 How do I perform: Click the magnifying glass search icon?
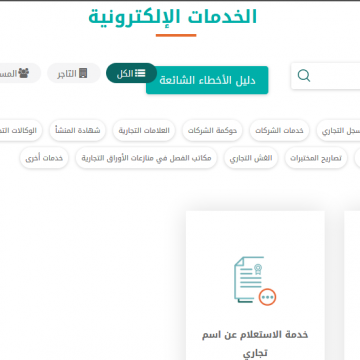pyautogui.click(x=304, y=76)
